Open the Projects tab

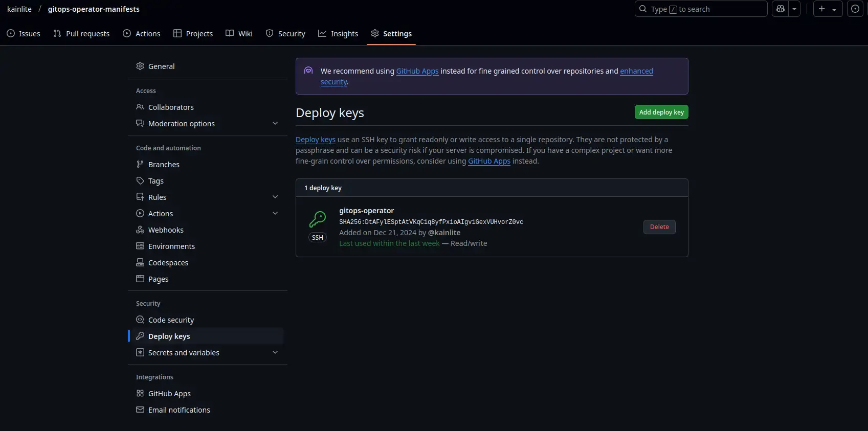click(193, 34)
